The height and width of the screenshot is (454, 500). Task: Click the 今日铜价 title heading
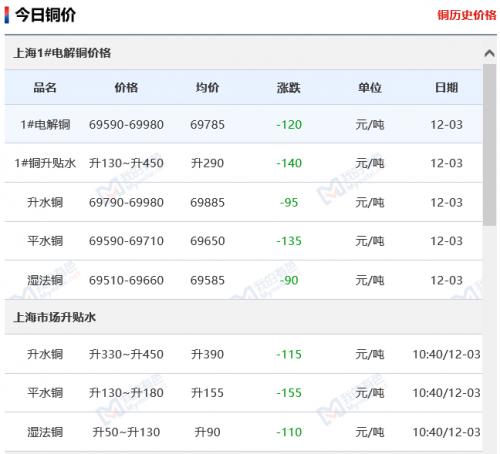(x=46, y=15)
